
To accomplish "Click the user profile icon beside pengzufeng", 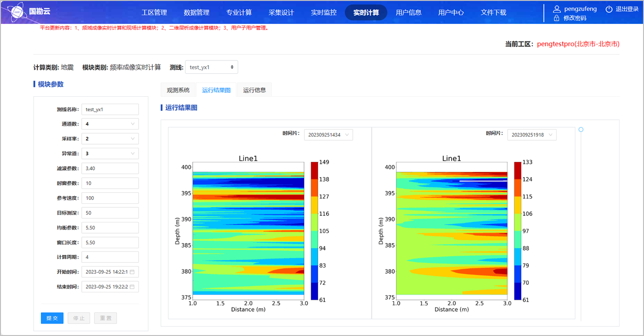I will coord(557,9).
